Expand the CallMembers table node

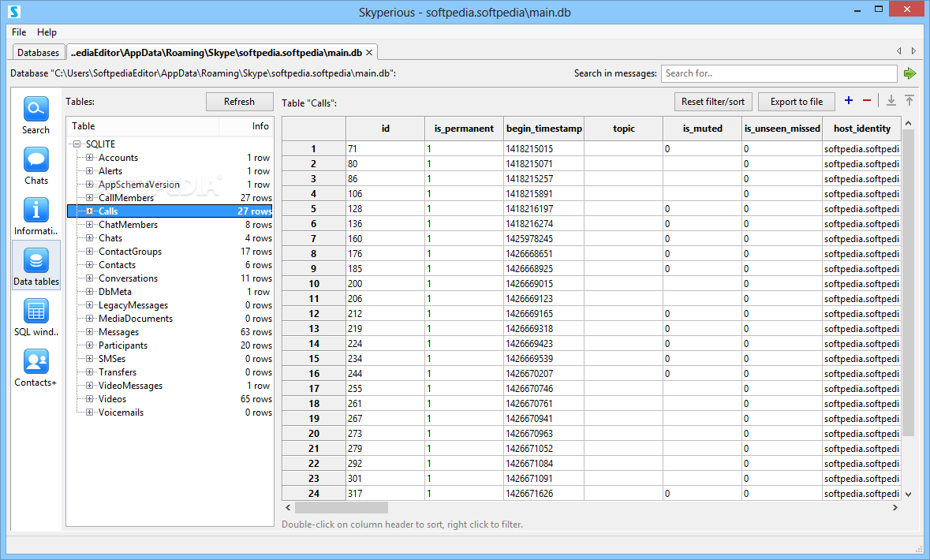click(90, 197)
